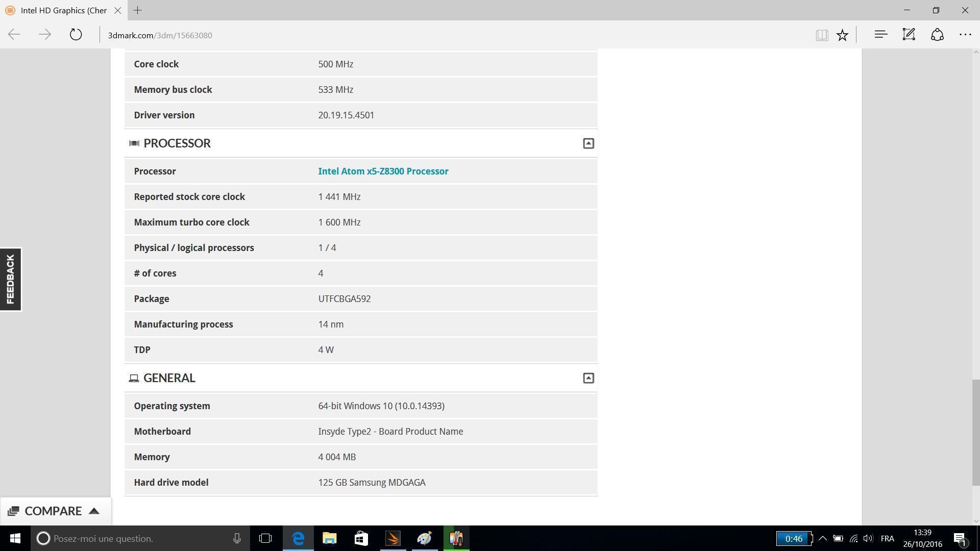Open the FEEDBACK side tab
Screen dimensions: 980x551
pos(10,280)
